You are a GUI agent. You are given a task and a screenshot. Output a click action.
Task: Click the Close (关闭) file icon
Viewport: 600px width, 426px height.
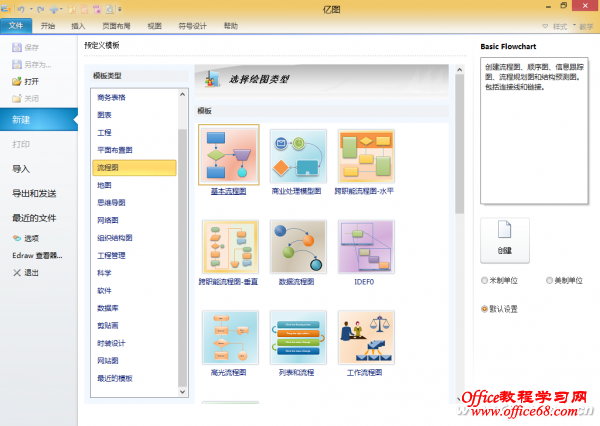(x=16, y=98)
